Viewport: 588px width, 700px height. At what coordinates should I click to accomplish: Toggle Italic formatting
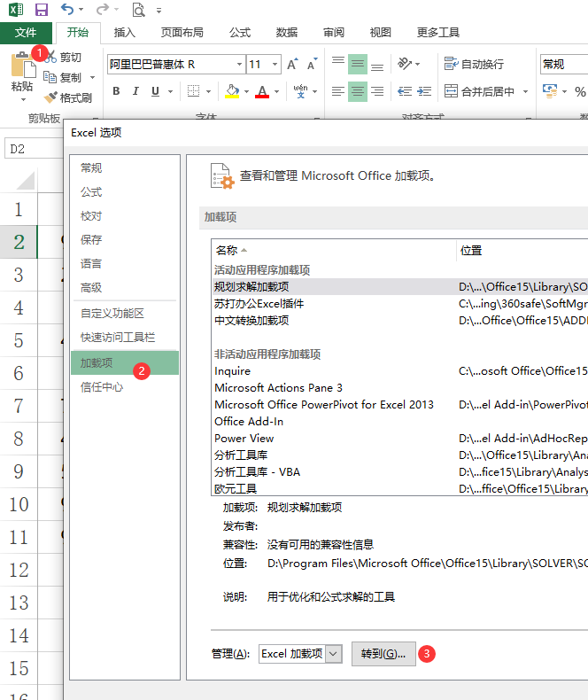[135, 91]
